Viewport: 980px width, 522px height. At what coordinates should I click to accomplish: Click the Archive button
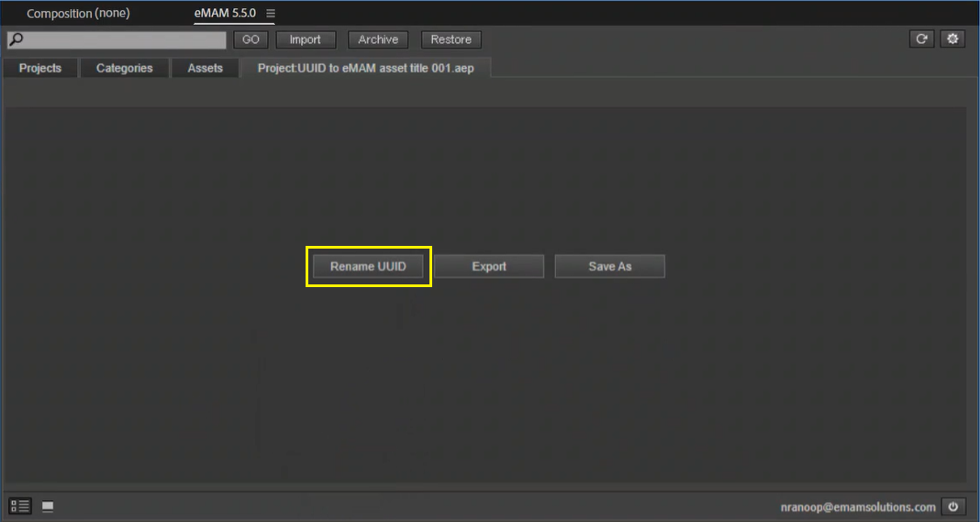[x=378, y=39]
